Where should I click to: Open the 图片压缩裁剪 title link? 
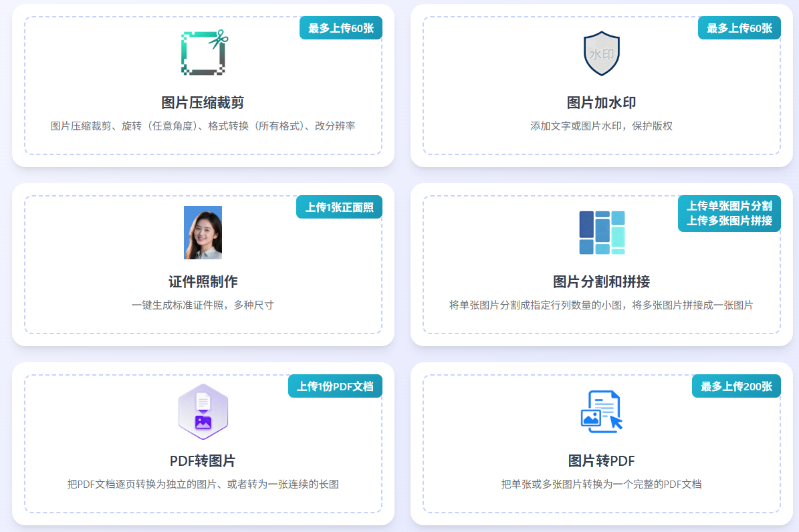coord(203,103)
